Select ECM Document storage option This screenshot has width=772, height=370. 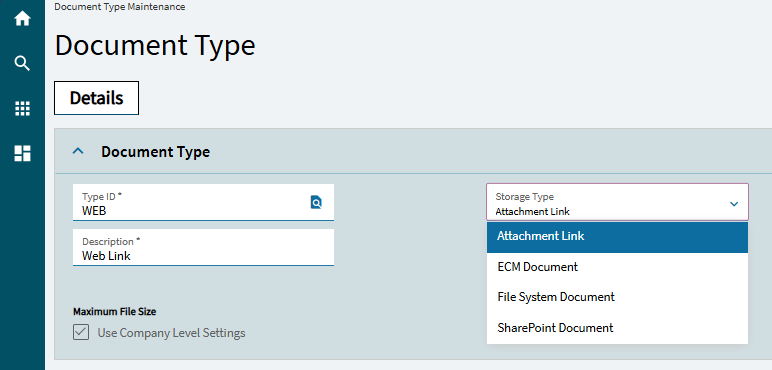coord(617,267)
